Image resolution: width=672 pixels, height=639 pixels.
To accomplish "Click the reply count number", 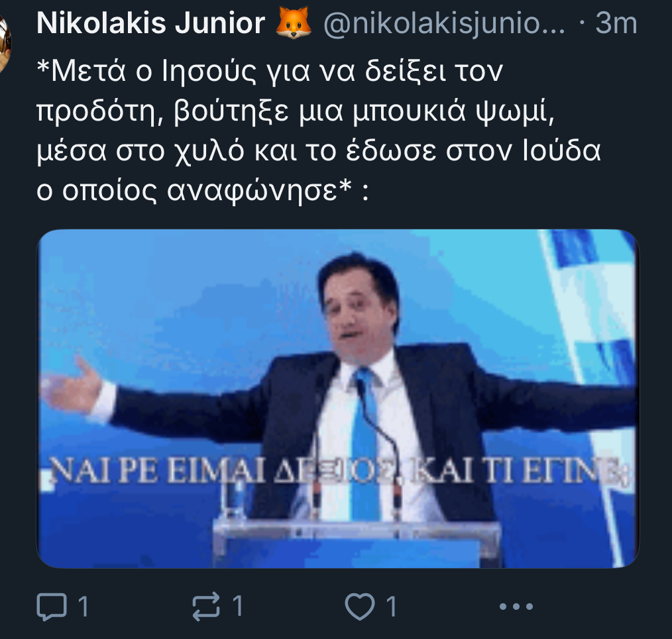I will [84, 607].
